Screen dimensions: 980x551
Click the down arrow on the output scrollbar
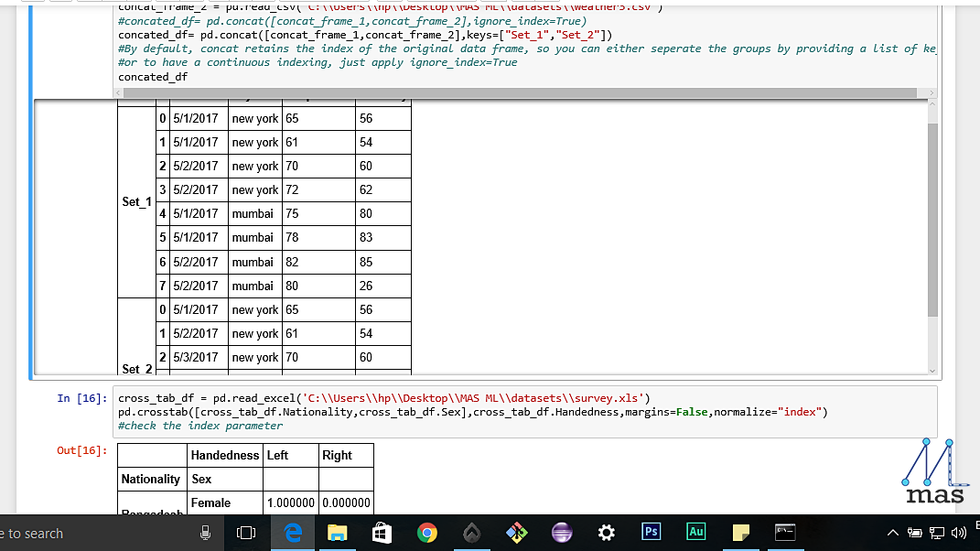[932, 369]
